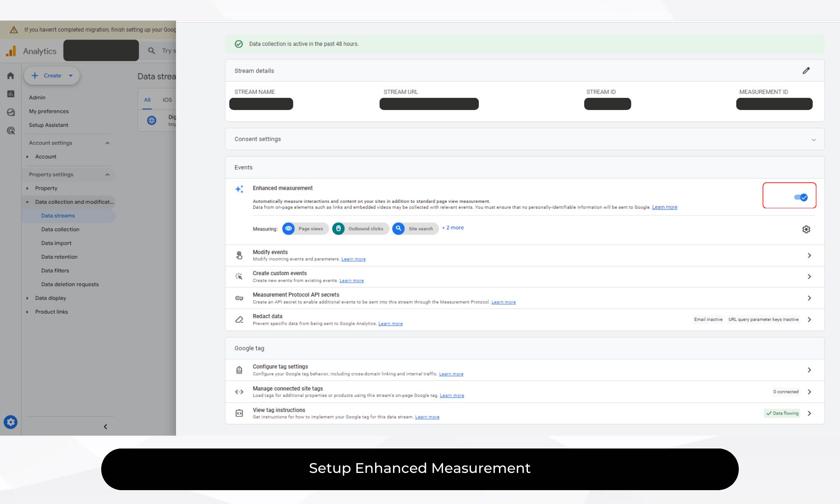Select Data retention in the sidebar
The width and height of the screenshot is (840, 504).
(59, 257)
